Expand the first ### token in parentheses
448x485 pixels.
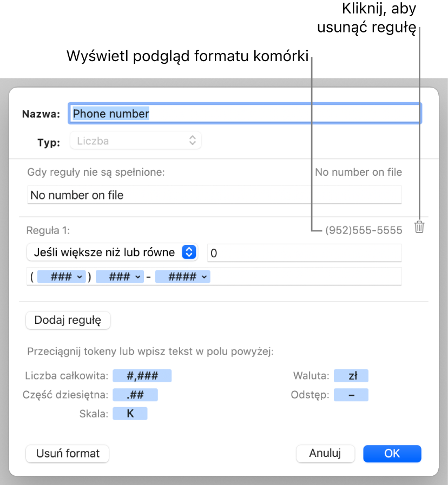(x=62, y=276)
